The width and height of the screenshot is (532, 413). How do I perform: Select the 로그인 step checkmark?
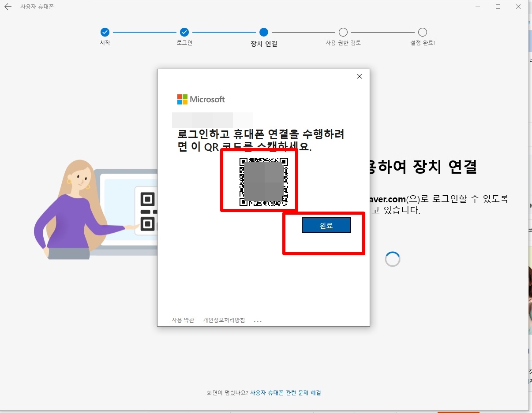(x=184, y=32)
